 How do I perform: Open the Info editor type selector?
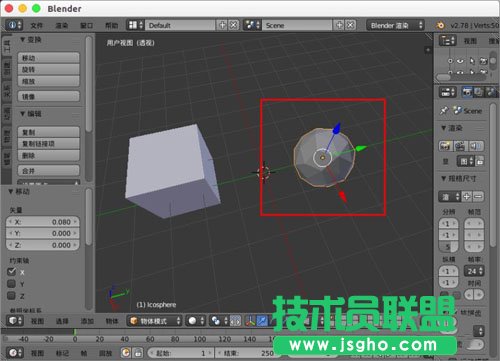click(14, 25)
